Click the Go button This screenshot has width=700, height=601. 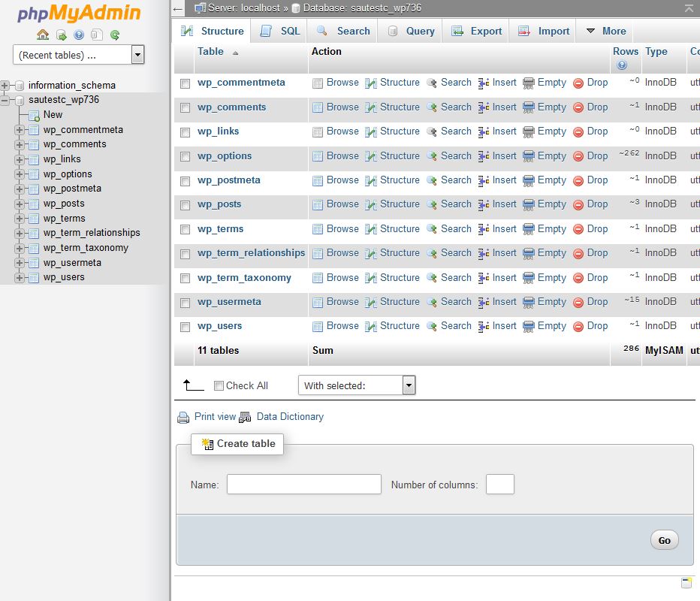pos(664,540)
